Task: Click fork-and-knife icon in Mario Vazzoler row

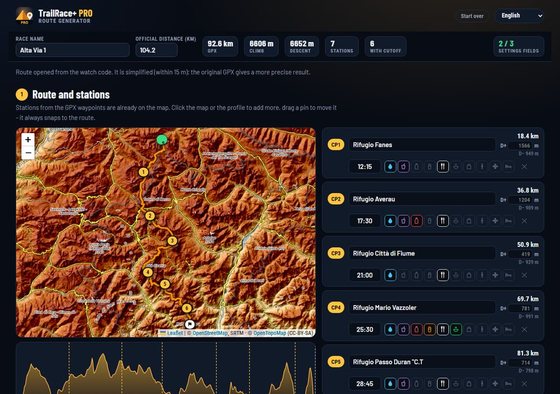Action: (443, 329)
